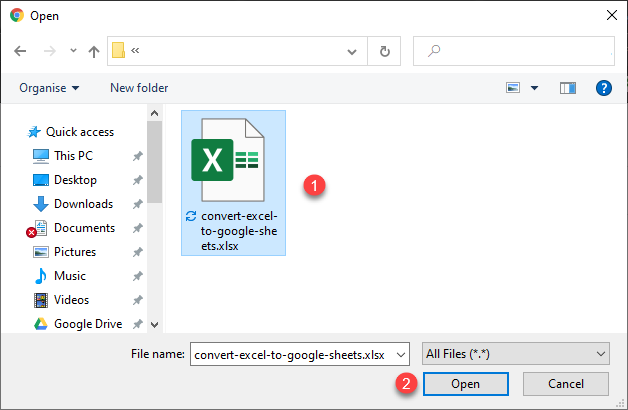Open the Organise dropdown menu
The width and height of the screenshot is (628, 410).
(x=49, y=88)
